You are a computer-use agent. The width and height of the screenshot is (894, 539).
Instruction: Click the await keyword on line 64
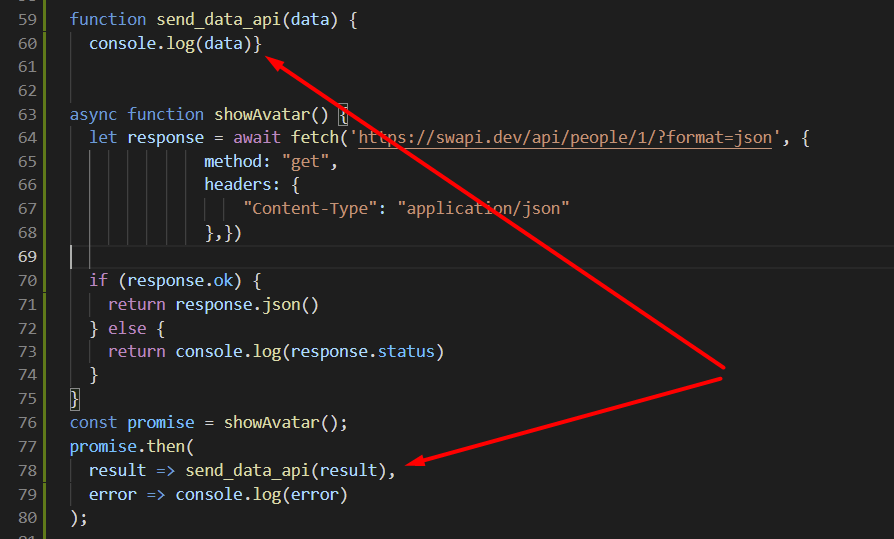[x=257, y=138]
